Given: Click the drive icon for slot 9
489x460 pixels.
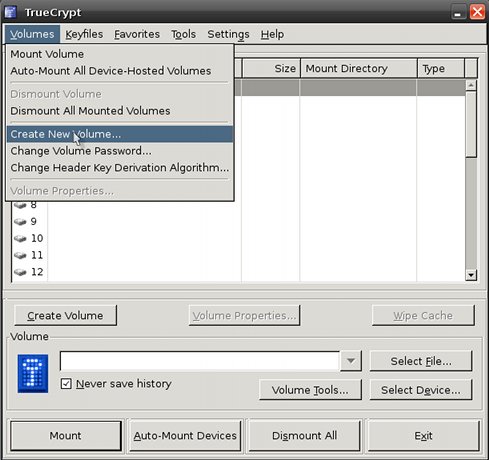Looking at the screenshot, I should point(20,222).
